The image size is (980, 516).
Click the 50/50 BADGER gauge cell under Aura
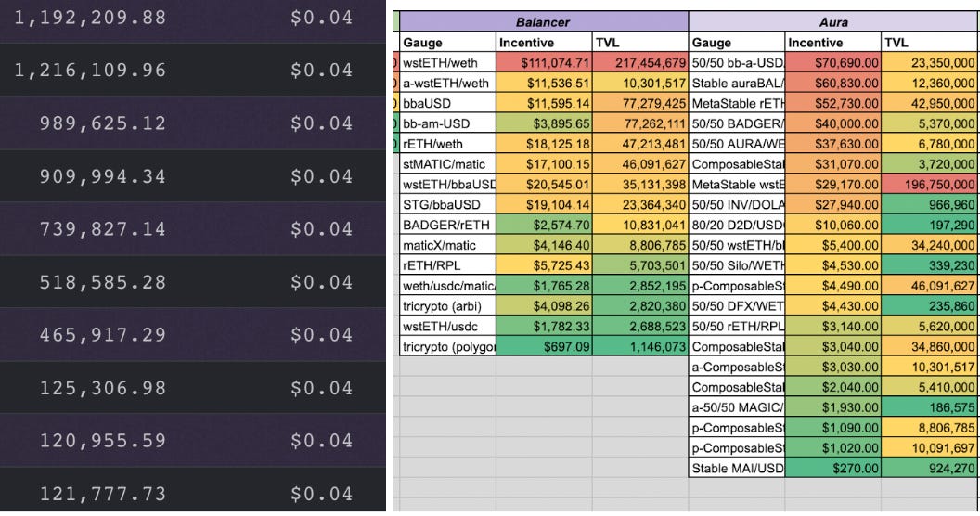tap(737, 123)
